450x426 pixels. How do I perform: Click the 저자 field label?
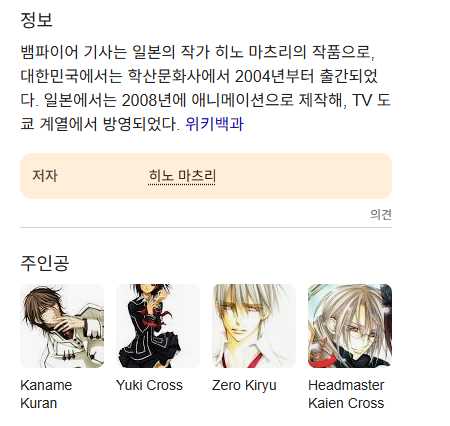(45, 175)
